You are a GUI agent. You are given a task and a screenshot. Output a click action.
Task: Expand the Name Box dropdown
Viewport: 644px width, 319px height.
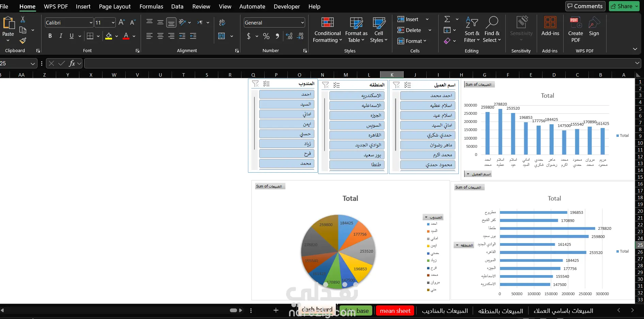pyautogui.click(x=33, y=64)
